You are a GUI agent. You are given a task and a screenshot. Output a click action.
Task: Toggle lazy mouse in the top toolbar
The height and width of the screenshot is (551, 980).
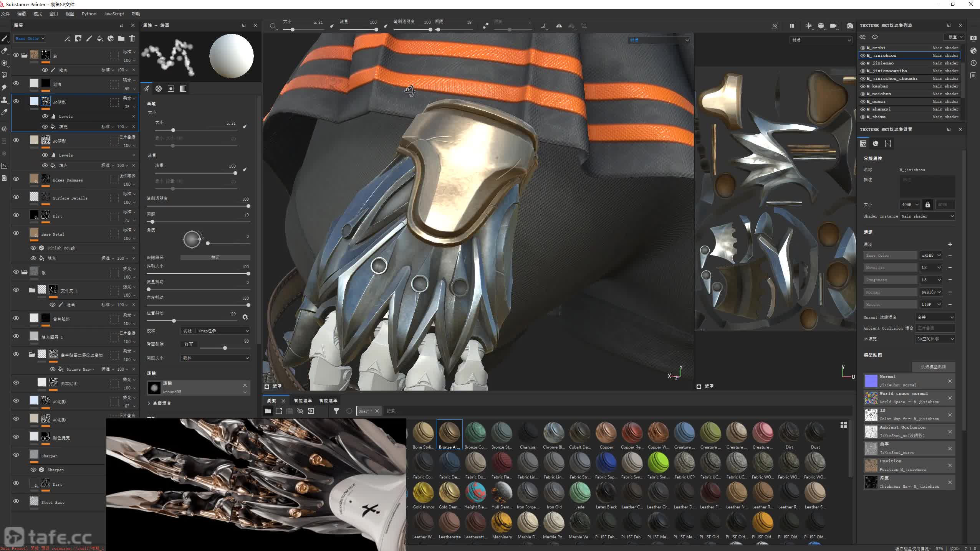click(486, 26)
